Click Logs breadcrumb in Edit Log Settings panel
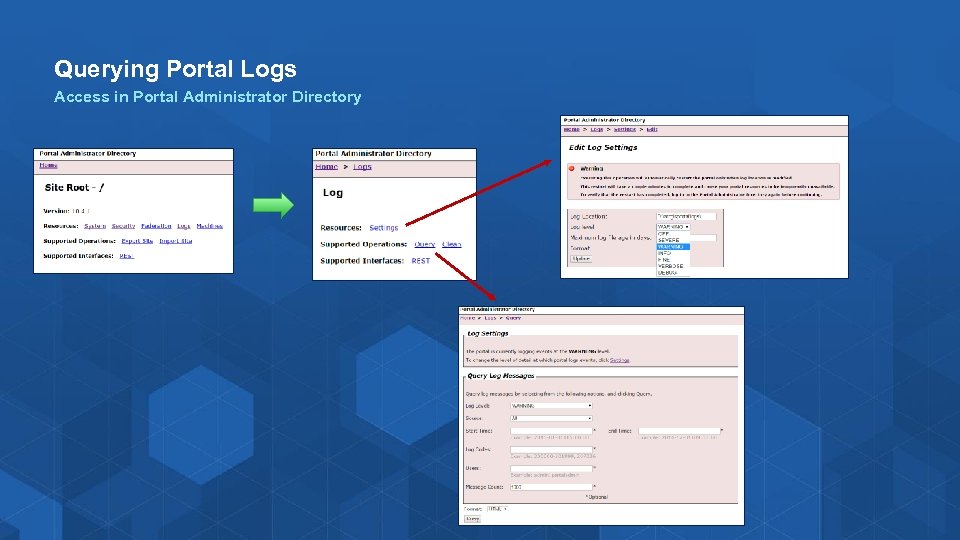 [597, 129]
